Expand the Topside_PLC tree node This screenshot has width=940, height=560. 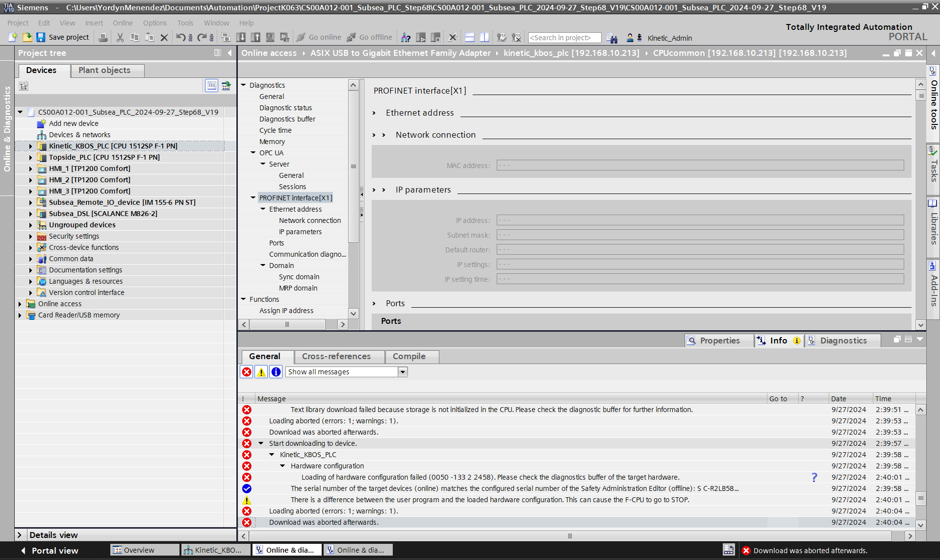[x=30, y=157]
